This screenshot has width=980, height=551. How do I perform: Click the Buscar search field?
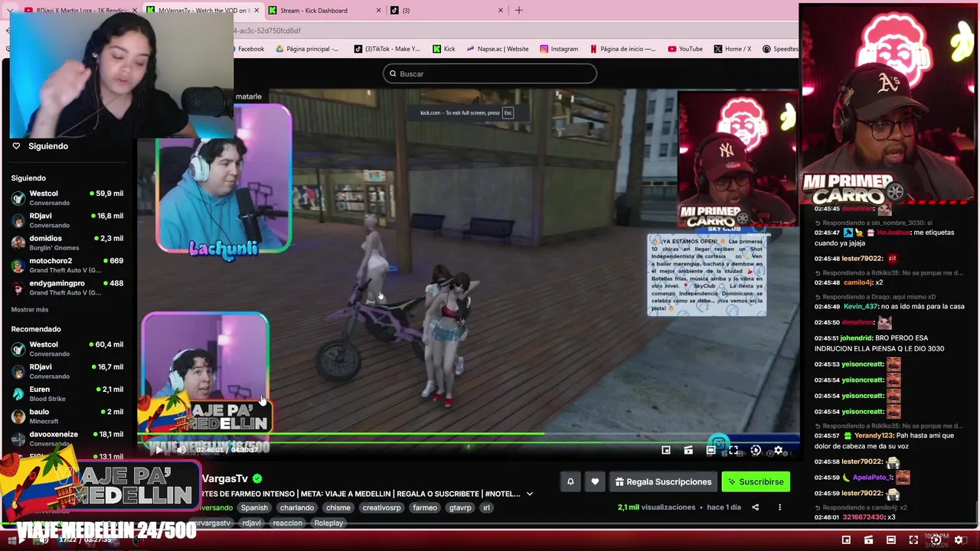pyautogui.click(x=490, y=73)
